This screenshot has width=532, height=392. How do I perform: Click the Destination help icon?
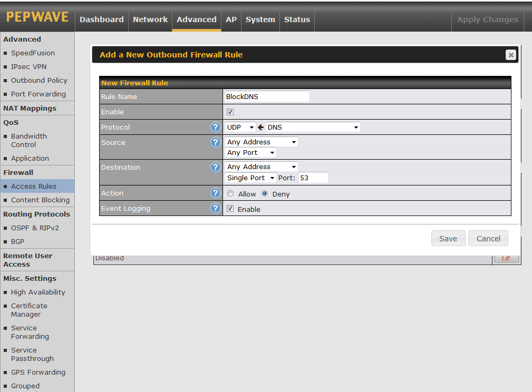(x=215, y=167)
